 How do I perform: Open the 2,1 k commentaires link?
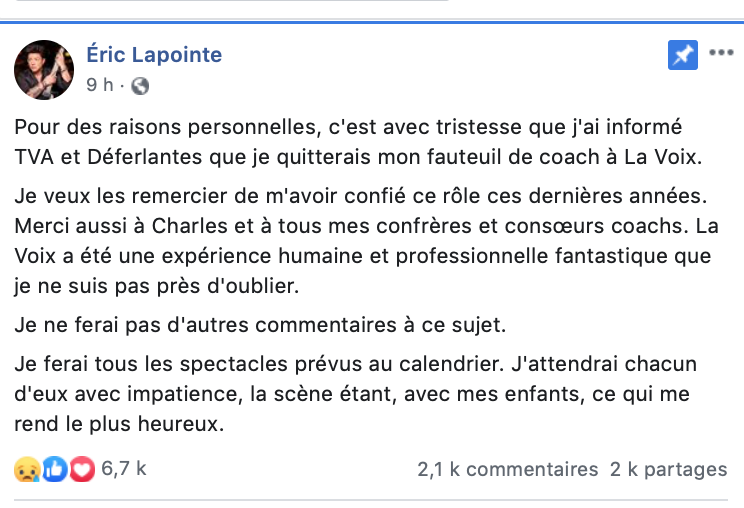point(508,469)
